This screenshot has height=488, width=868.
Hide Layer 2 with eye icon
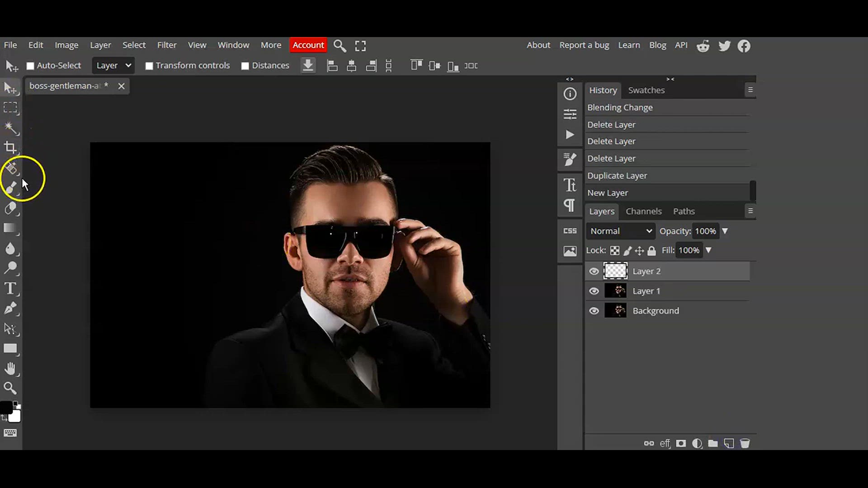pos(594,271)
